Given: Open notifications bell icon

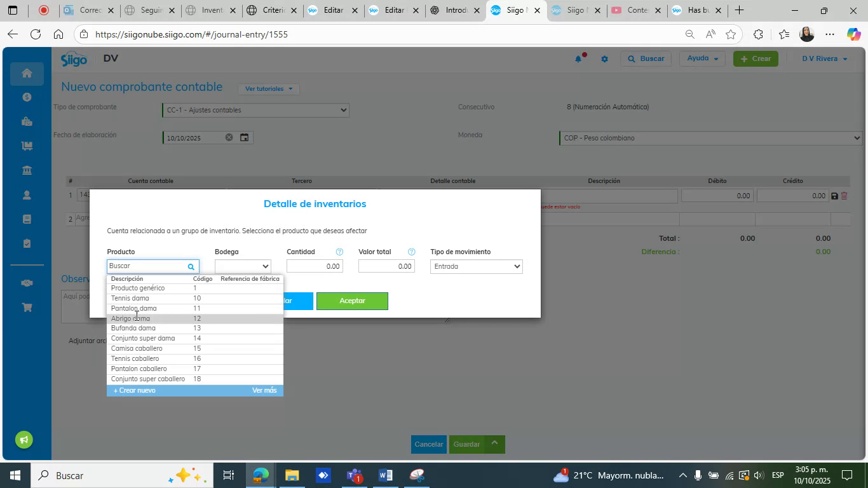Looking at the screenshot, I should [x=578, y=58].
